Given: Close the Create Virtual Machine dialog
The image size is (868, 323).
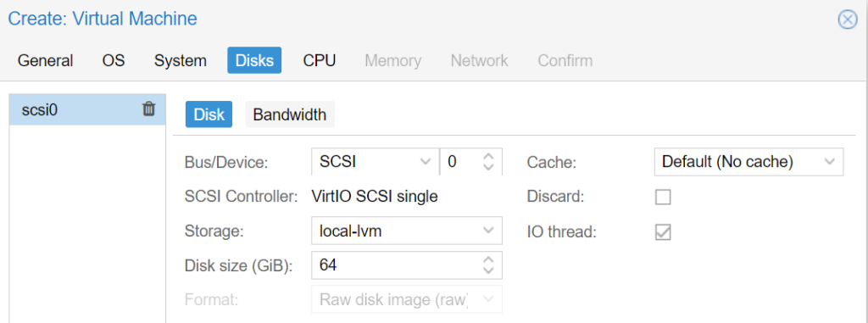Looking at the screenshot, I should click(848, 19).
